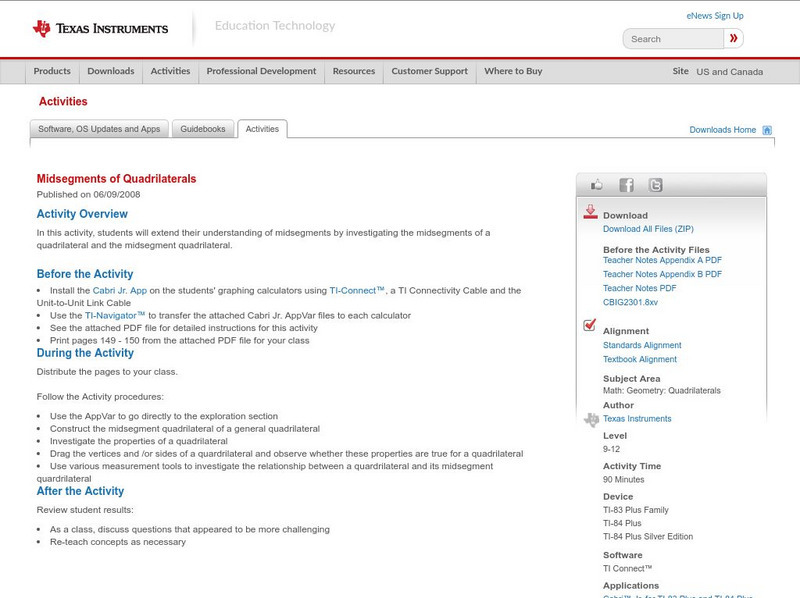Click the red download arrow icon

[x=590, y=212]
